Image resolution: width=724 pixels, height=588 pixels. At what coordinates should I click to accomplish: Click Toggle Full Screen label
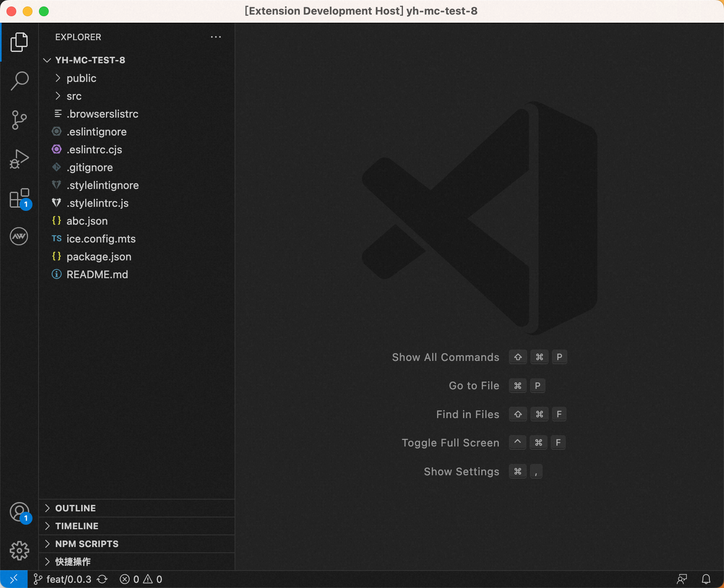(x=450, y=443)
